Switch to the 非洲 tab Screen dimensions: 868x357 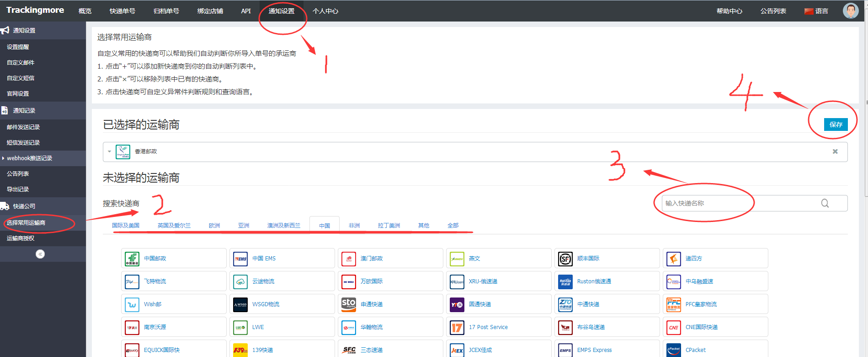click(354, 226)
